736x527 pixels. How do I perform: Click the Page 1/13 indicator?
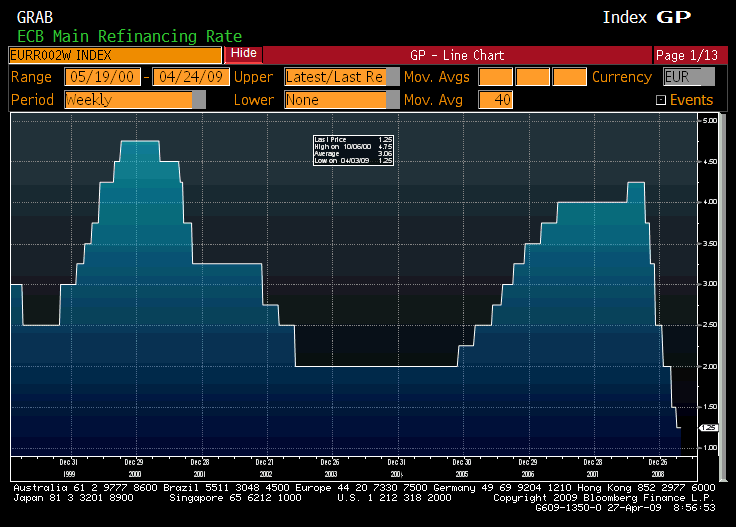click(684, 55)
